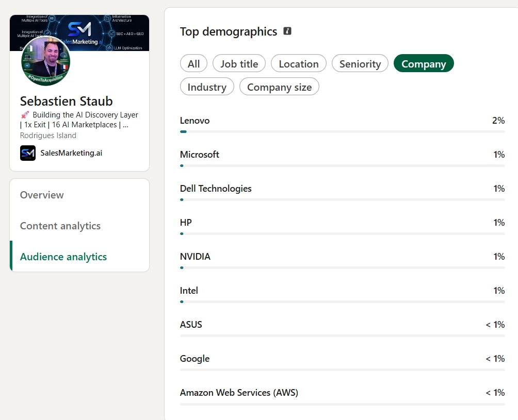Filter demographics by Job title
This screenshot has height=420, width=518.
click(239, 63)
